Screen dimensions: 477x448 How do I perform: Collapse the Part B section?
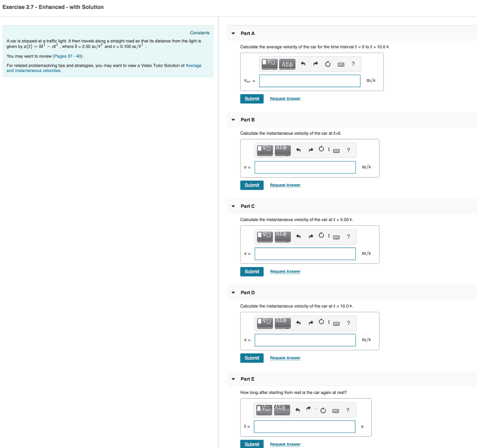tap(233, 120)
